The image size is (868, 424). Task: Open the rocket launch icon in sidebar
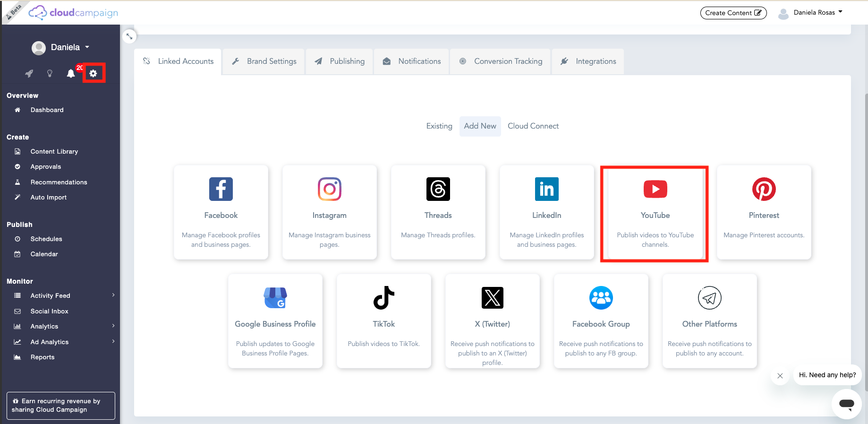29,73
